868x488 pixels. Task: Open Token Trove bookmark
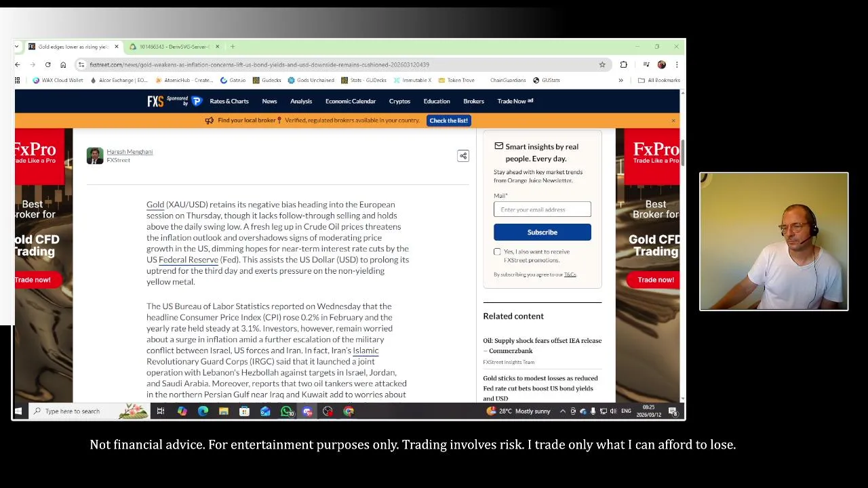pyautogui.click(x=456, y=80)
